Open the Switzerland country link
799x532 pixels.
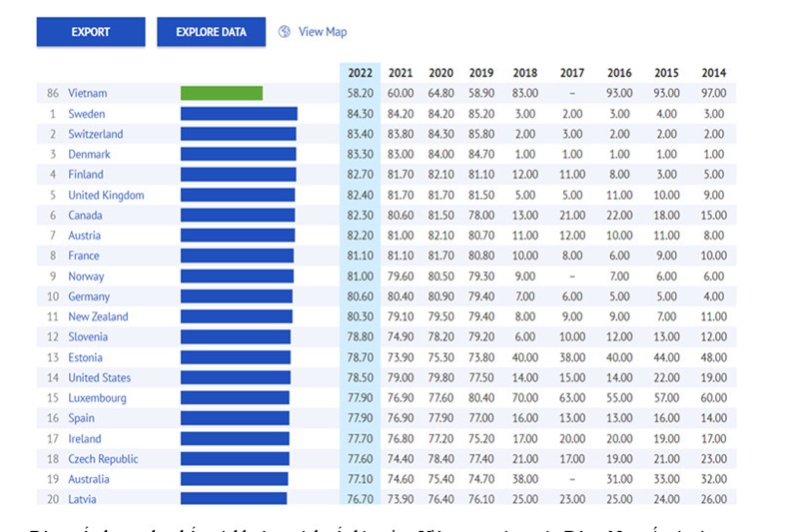tap(96, 134)
